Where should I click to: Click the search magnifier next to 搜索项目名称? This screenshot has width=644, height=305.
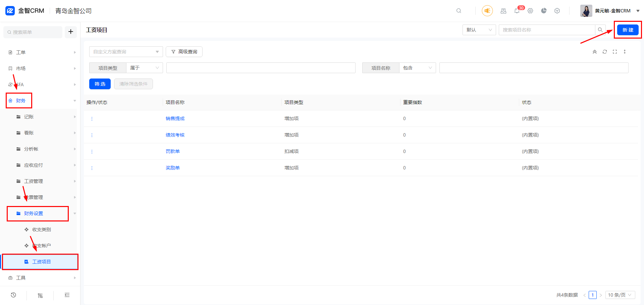pos(600,30)
